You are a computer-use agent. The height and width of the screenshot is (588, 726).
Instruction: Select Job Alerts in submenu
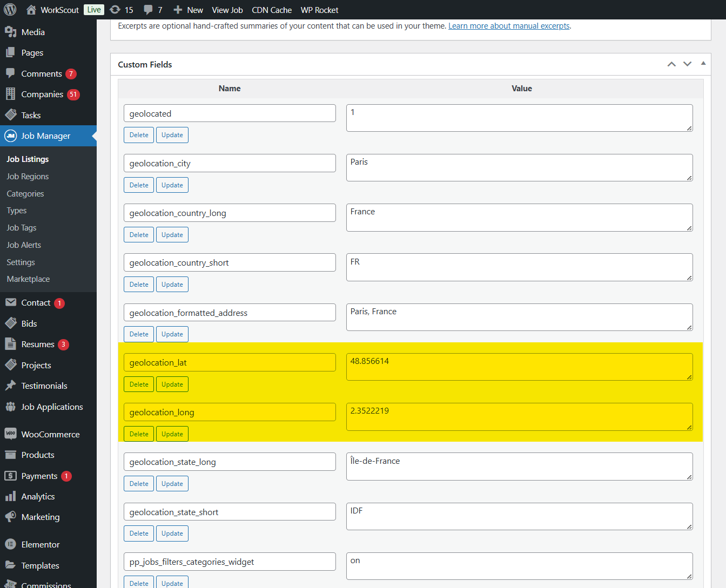point(24,245)
